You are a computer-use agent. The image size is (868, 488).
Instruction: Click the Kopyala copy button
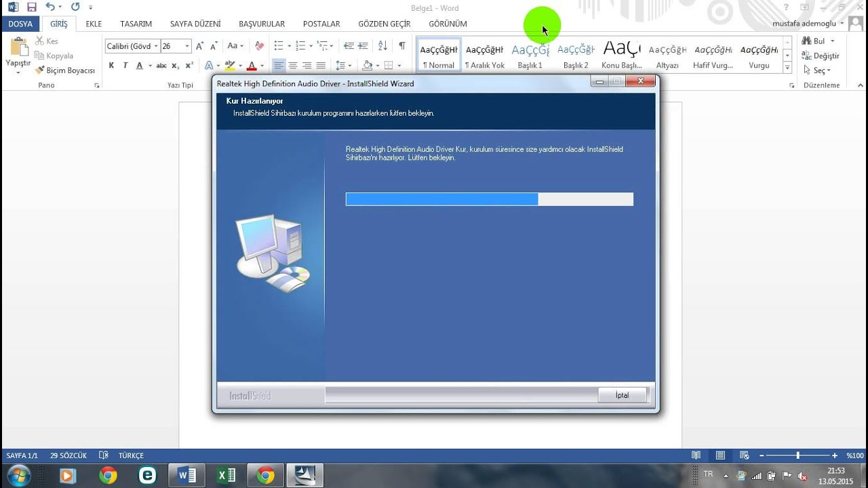tap(54, 56)
